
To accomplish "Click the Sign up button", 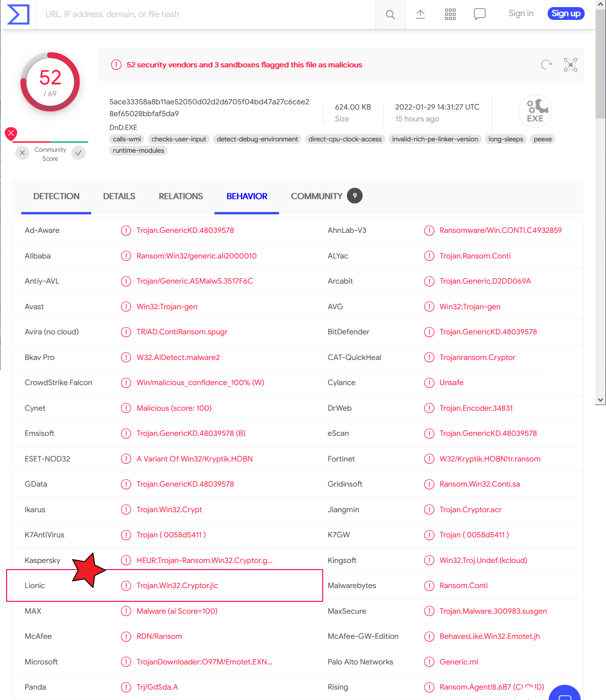I will pos(566,14).
